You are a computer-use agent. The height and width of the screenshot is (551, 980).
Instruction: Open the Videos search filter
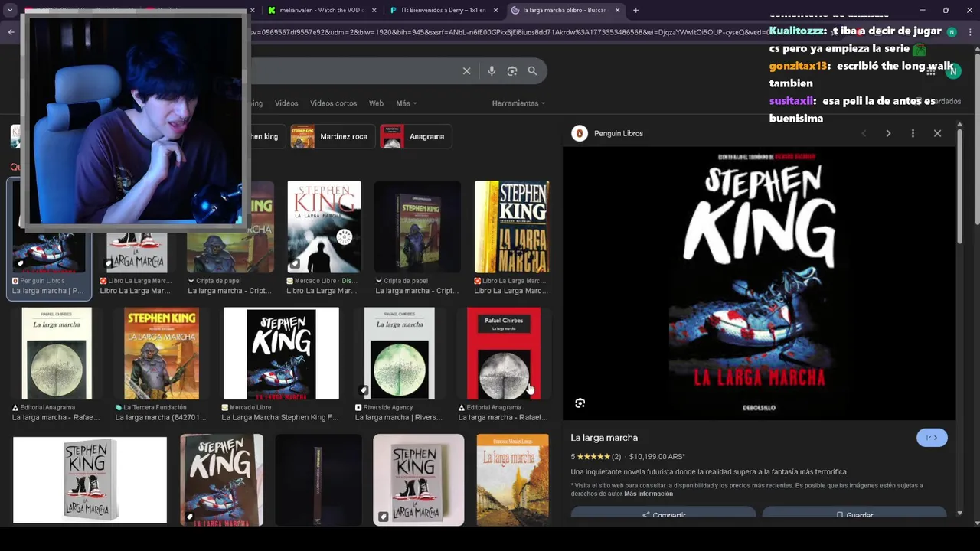(286, 103)
